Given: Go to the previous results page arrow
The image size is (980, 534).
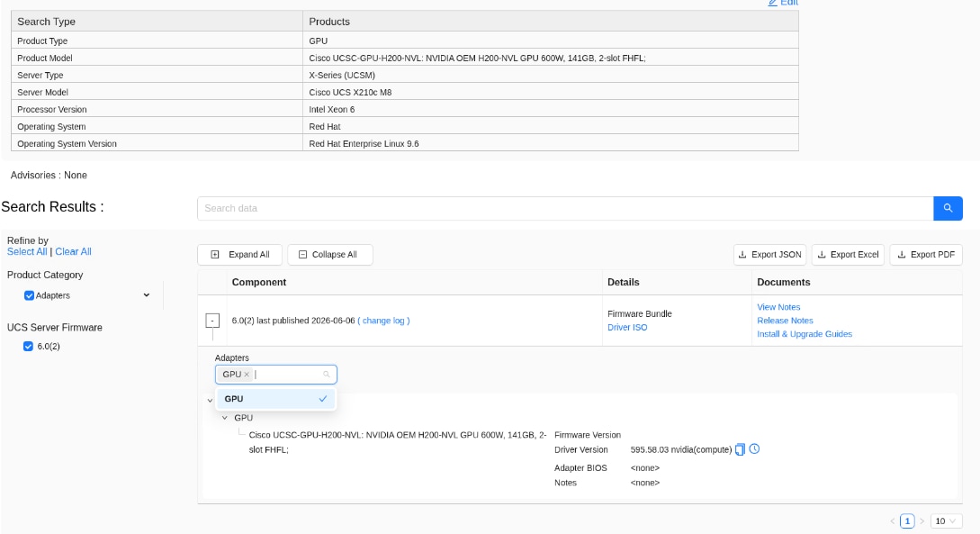Looking at the screenshot, I should (x=893, y=520).
